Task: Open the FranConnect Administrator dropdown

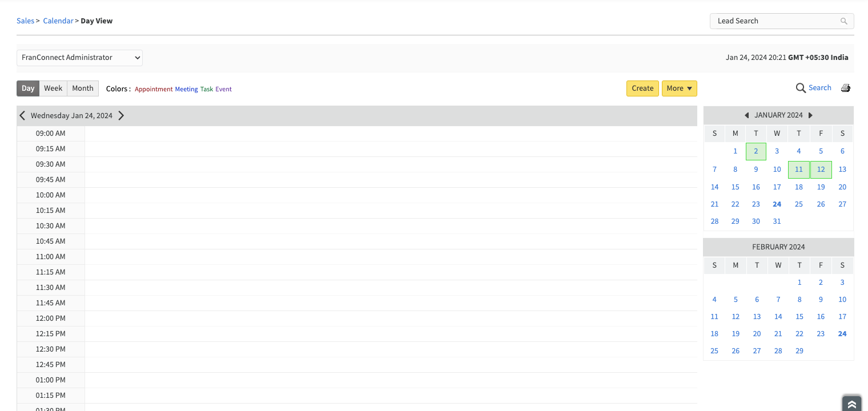Action: [x=79, y=58]
